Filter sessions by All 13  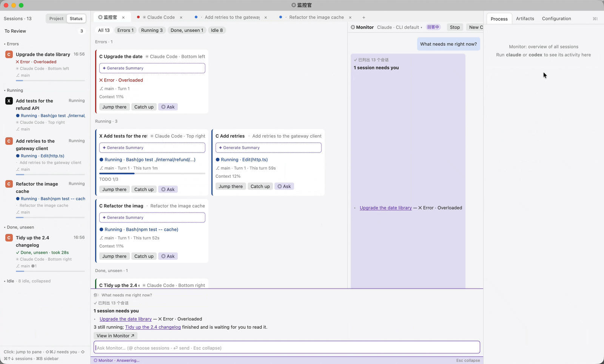click(104, 30)
